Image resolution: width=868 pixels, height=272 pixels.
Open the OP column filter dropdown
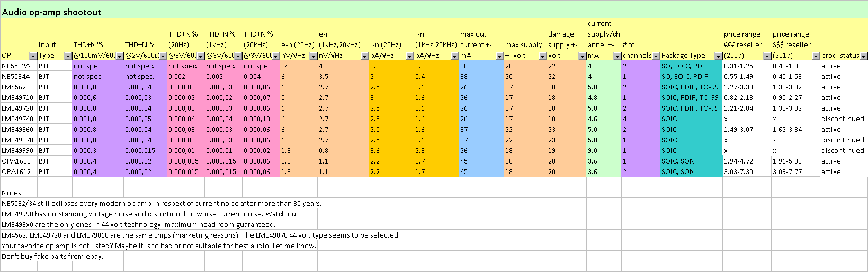pyautogui.click(x=33, y=56)
